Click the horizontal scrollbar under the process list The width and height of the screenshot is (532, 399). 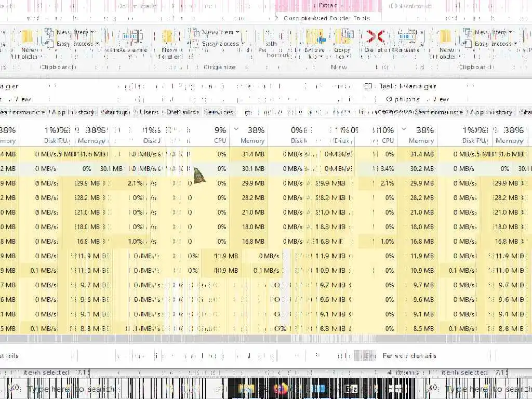coord(266,339)
